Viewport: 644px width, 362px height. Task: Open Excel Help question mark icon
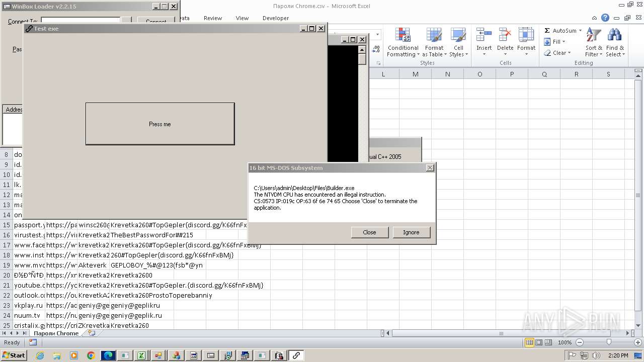point(605,18)
